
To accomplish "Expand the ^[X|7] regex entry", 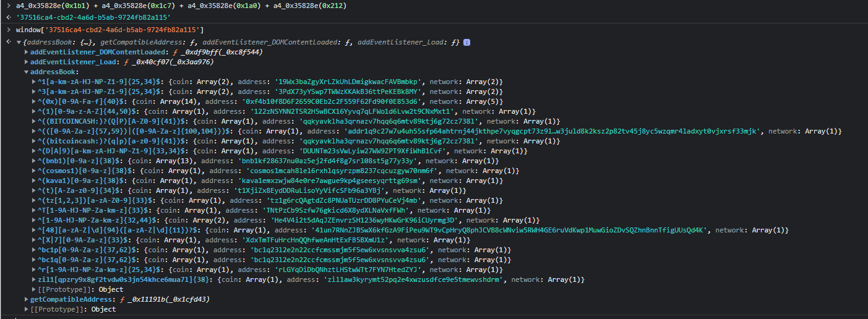I will (x=34, y=240).
